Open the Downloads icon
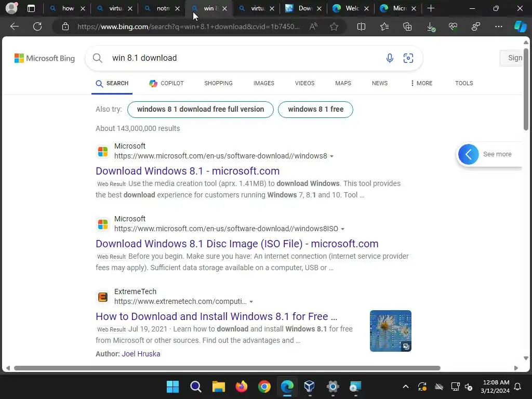The width and height of the screenshot is (532, 399). click(x=431, y=27)
